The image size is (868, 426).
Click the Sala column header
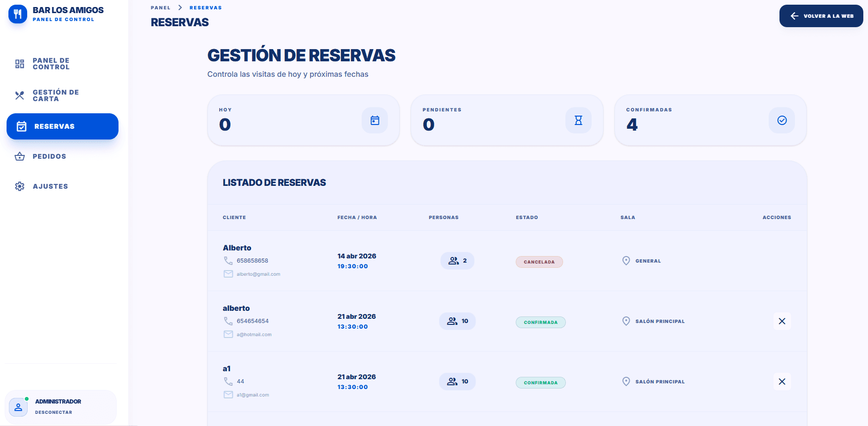pos(628,218)
